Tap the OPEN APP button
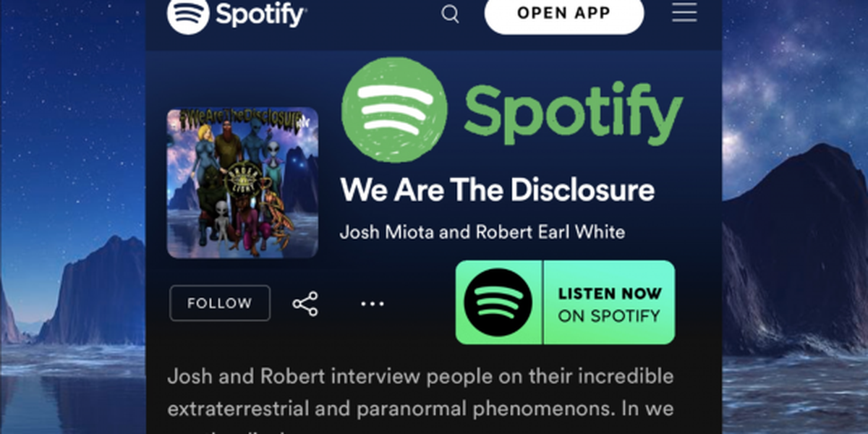 click(563, 14)
